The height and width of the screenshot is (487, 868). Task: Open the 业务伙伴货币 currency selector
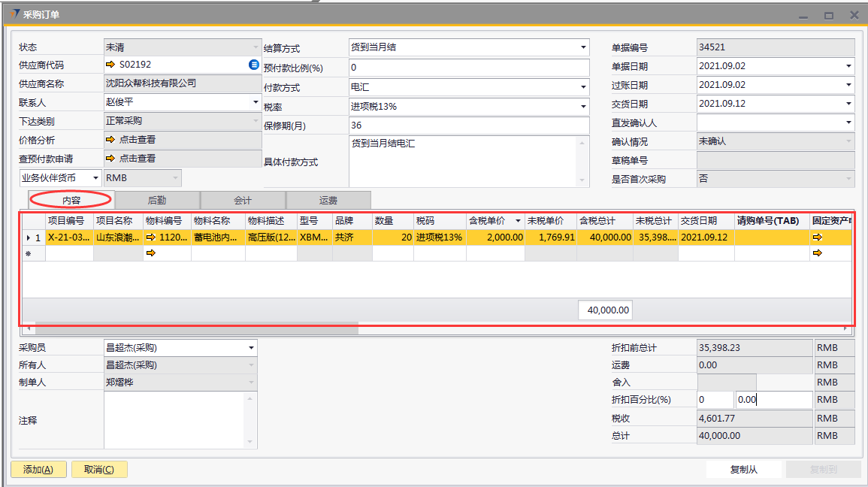tap(95, 178)
